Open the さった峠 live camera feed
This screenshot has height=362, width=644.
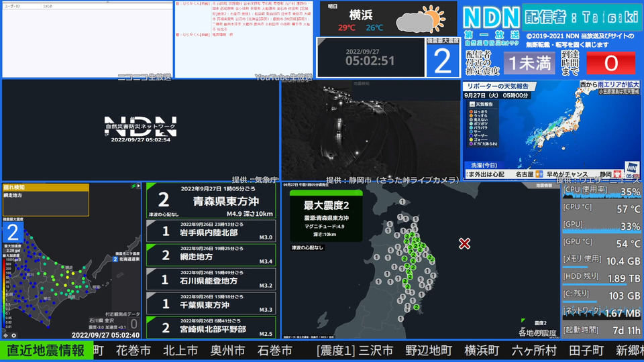(371, 131)
